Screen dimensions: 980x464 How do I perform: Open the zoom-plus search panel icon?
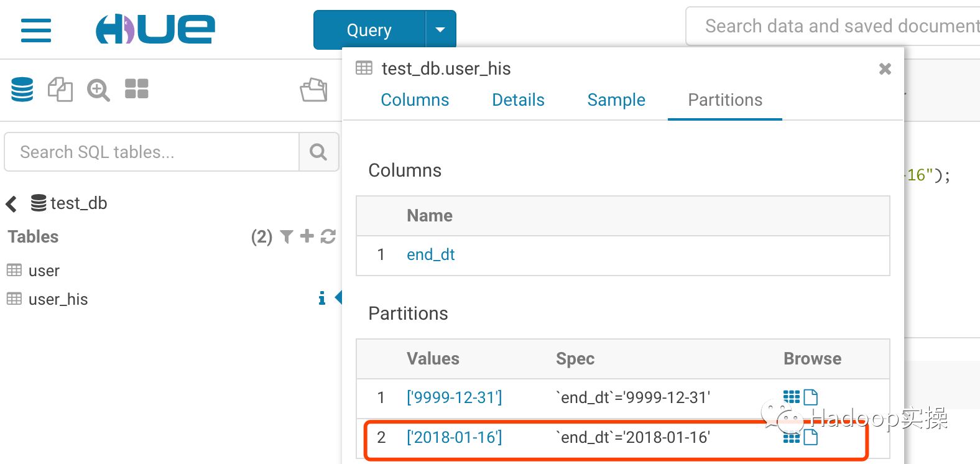(x=98, y=90)
